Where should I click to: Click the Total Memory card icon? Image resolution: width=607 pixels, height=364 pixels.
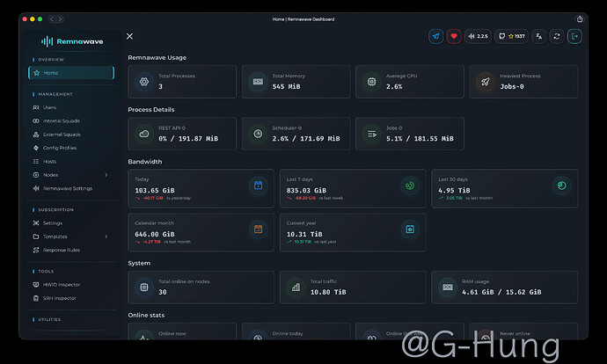[258, 82]
